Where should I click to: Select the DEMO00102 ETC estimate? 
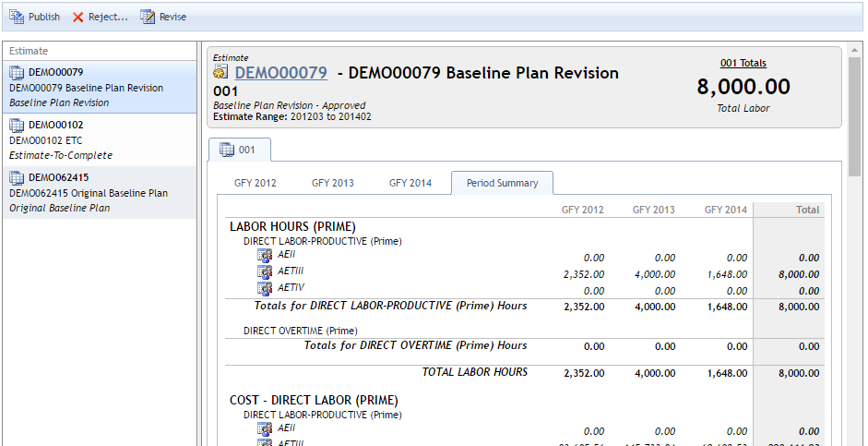point(100,139)
